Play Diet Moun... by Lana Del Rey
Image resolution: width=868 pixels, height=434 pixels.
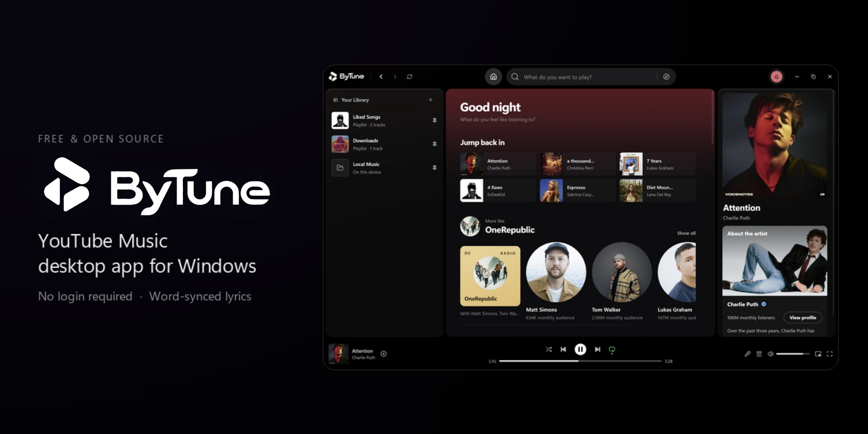click(657, 190)
